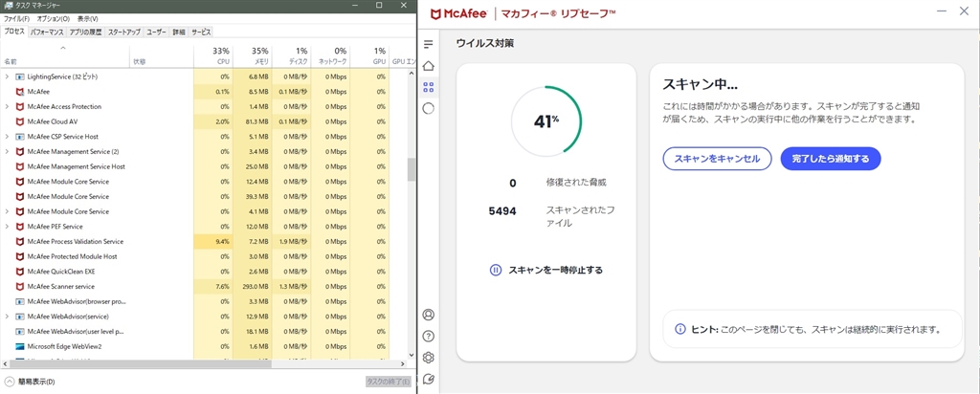Sort processes by ディスク column header

291,55
